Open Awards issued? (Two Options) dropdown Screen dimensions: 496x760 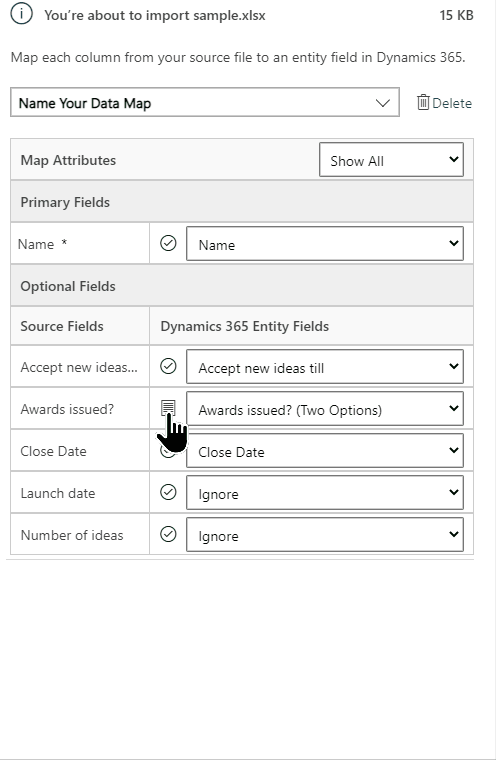(325, 409)
